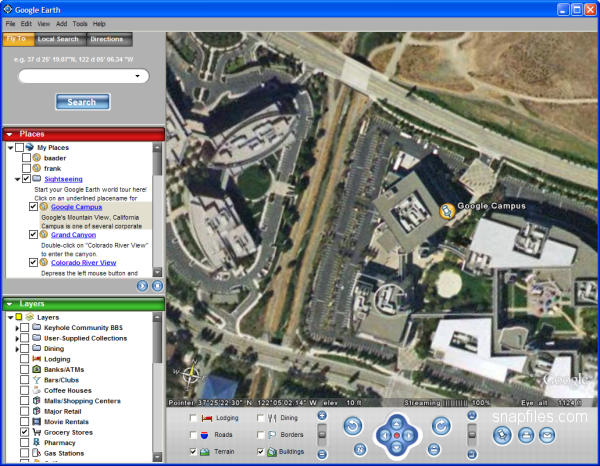Uncheck Grocery Stores layer
Viewport: 600px width, 466px height.
(24, 432)
